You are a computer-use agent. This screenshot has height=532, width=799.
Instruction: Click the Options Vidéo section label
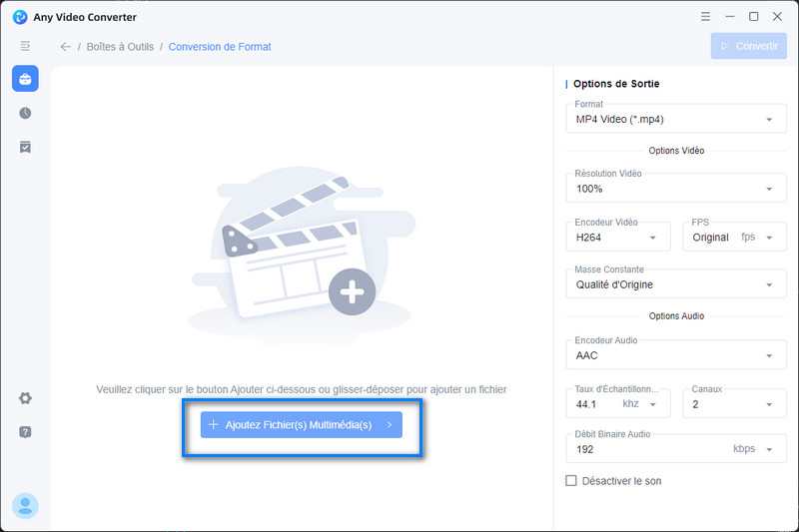coord(676,151)
